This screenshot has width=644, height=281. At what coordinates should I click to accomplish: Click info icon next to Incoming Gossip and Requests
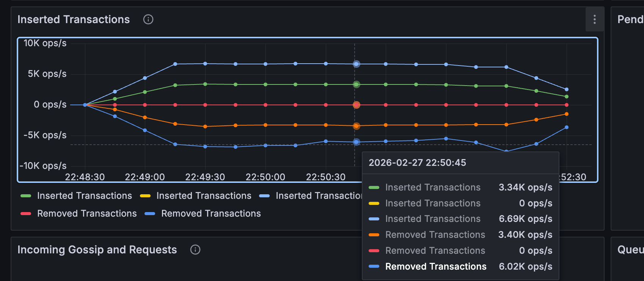click(195, 250)
